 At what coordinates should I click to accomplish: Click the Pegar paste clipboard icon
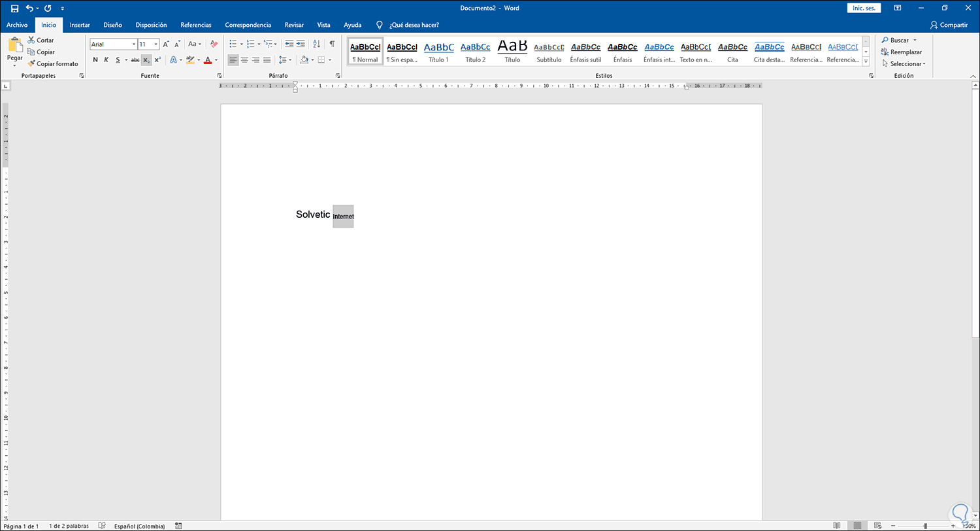15,46
